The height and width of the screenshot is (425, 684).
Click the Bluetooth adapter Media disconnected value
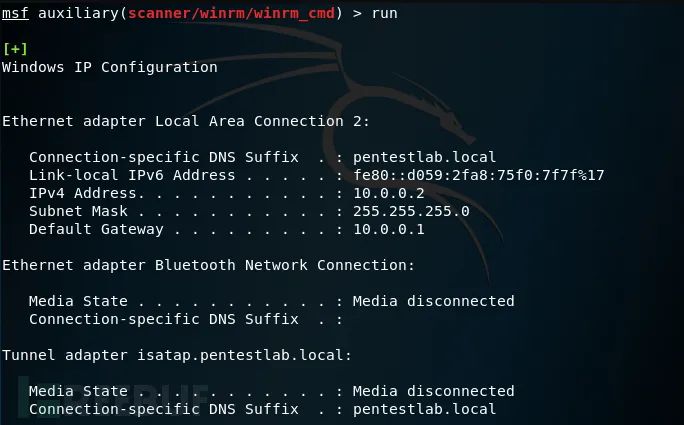point(434,301)
